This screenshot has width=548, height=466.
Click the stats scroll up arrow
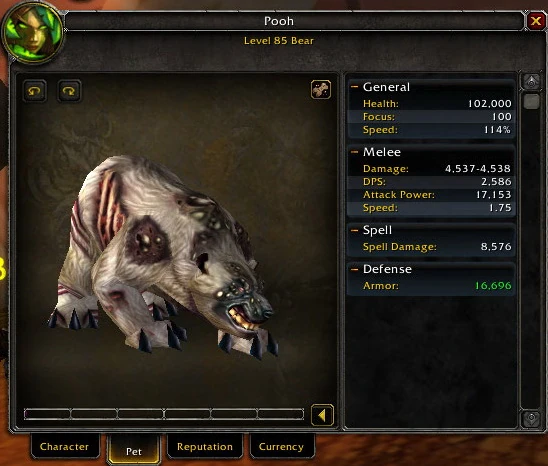coord(531,82)
